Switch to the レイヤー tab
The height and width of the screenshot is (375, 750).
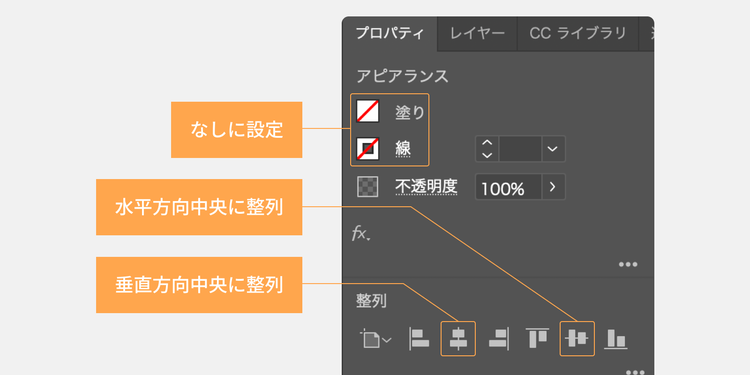coord(477,33)
